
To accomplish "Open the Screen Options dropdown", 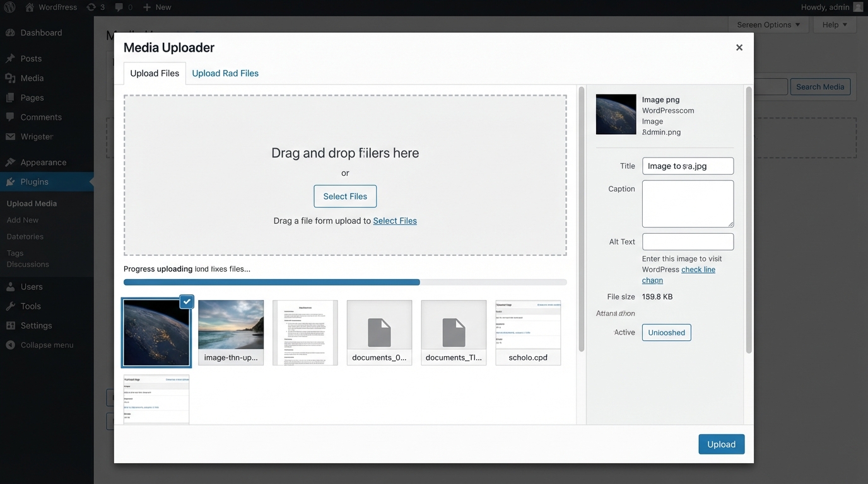I will click(768, 25).
